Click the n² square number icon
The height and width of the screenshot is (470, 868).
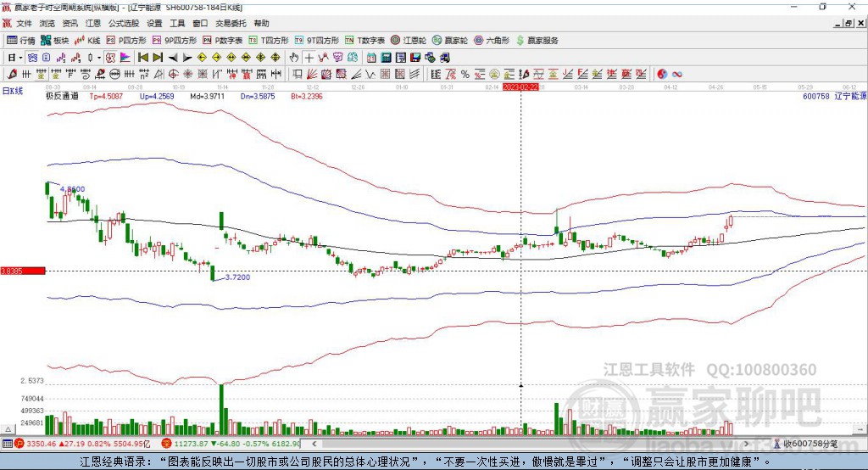[x=144, y=75]
